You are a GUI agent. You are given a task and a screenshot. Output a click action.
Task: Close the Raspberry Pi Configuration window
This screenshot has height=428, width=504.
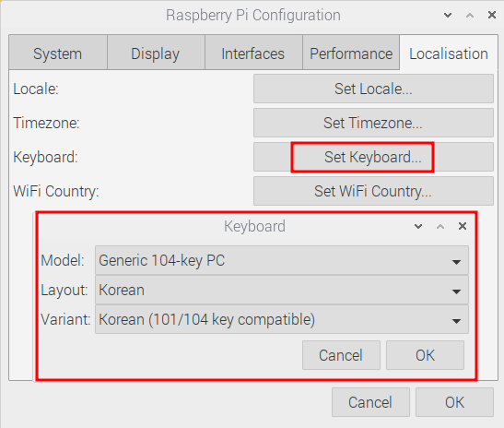click(x=492, y=15)
